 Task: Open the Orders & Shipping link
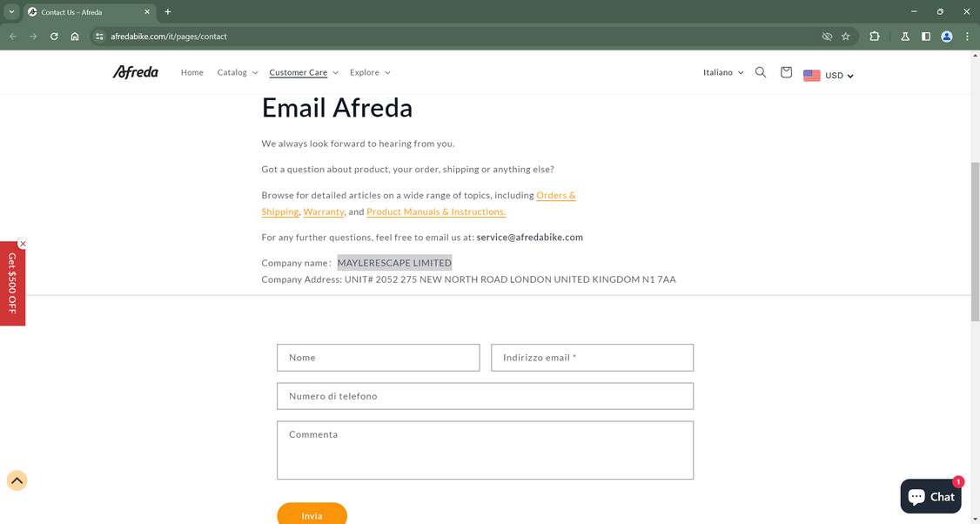point(556,196)
